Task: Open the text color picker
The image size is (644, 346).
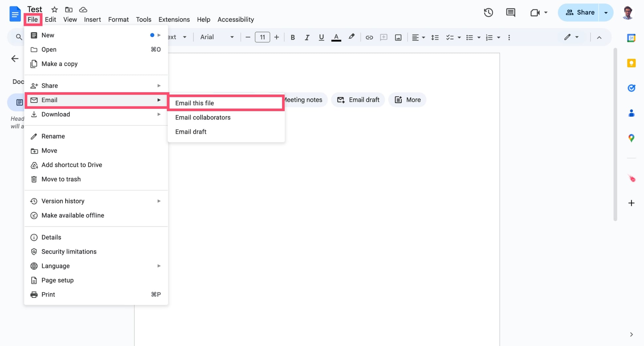Action: tap(336, 37)
